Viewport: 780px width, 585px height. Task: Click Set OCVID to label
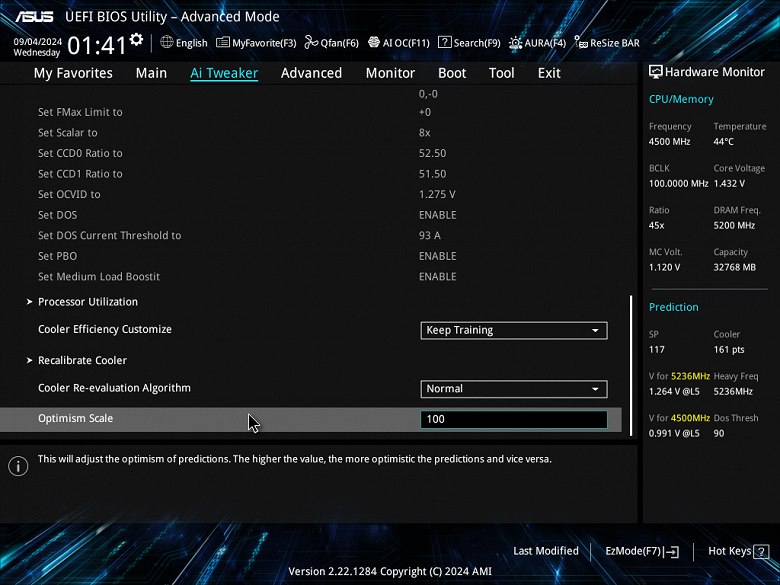coord(69,195)
